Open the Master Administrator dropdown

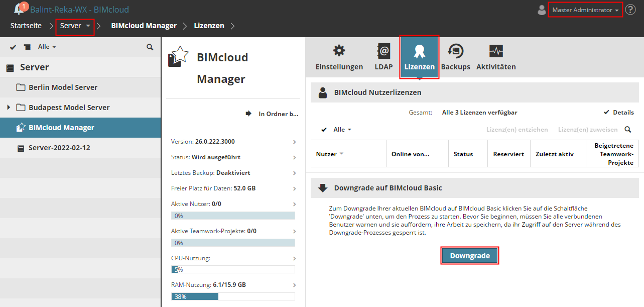point(585,10)
